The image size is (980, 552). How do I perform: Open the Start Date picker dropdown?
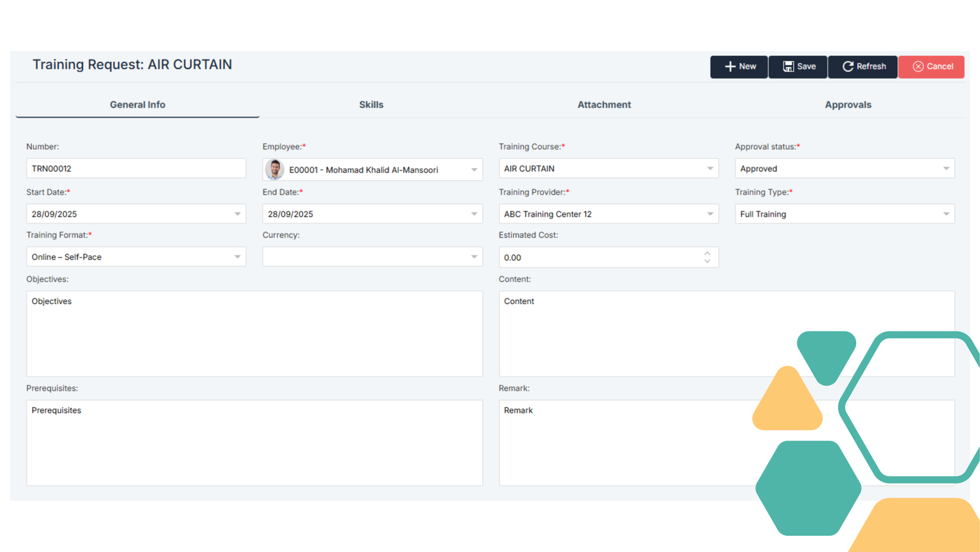tap(237, 214)
